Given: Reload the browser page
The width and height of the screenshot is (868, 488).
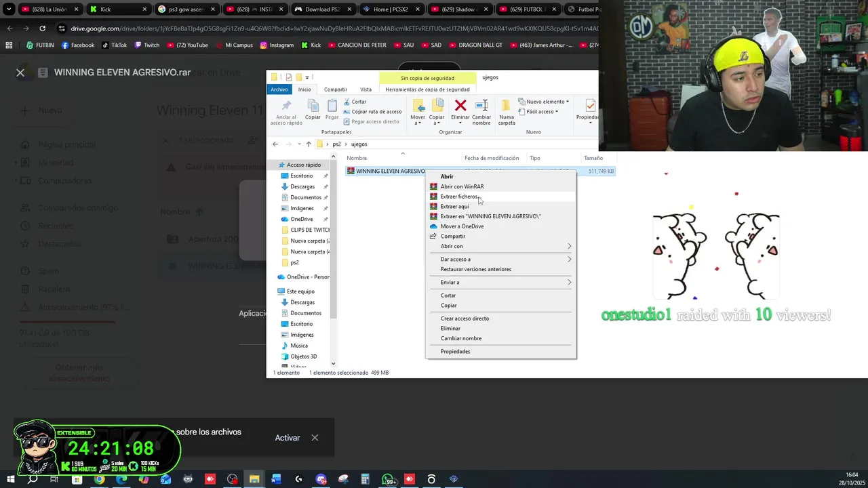Looking at the screenshot, I should pos(42,28).
